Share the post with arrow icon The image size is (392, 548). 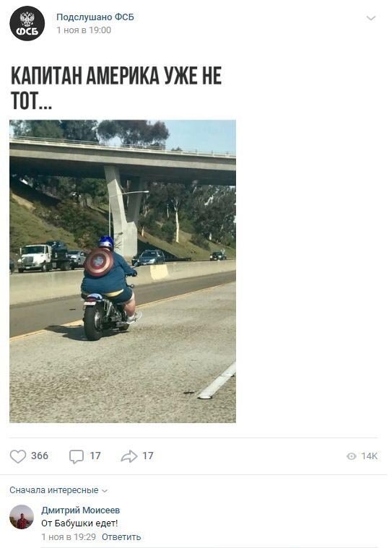[129, 456]
